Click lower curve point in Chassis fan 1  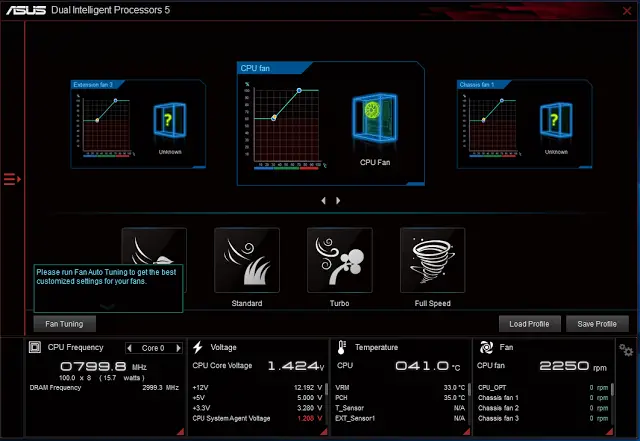click(x=483, y=120)
